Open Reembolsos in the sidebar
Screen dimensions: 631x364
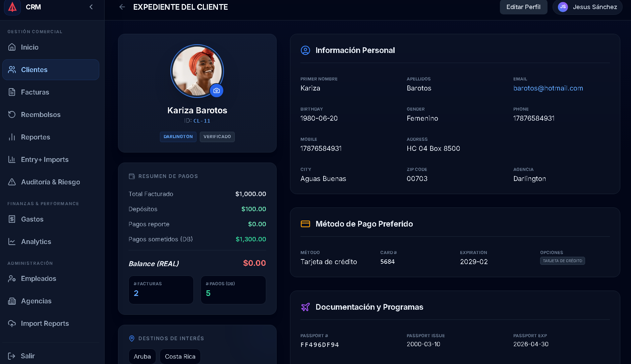click(51, 115)
